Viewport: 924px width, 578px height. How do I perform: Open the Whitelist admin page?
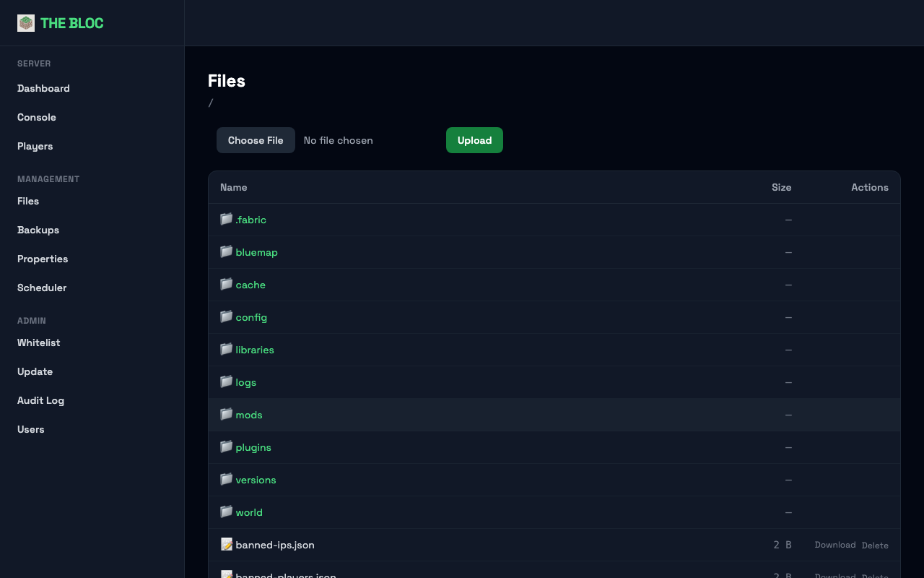[38, 342]
